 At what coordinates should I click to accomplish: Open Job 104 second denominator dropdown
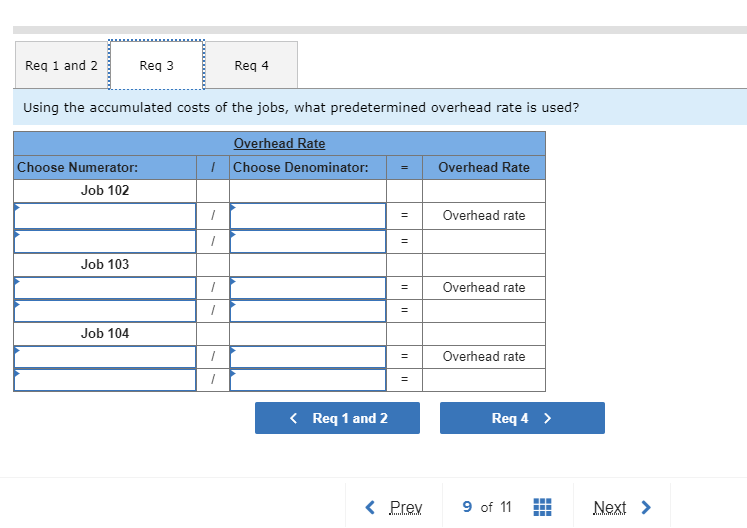click(x=308, y=380)
